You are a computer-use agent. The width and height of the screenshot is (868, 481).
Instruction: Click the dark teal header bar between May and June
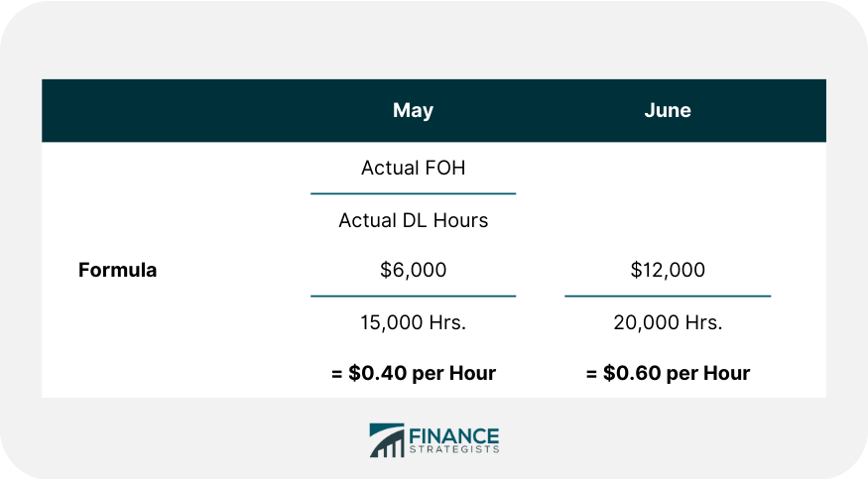pos(541,110)
